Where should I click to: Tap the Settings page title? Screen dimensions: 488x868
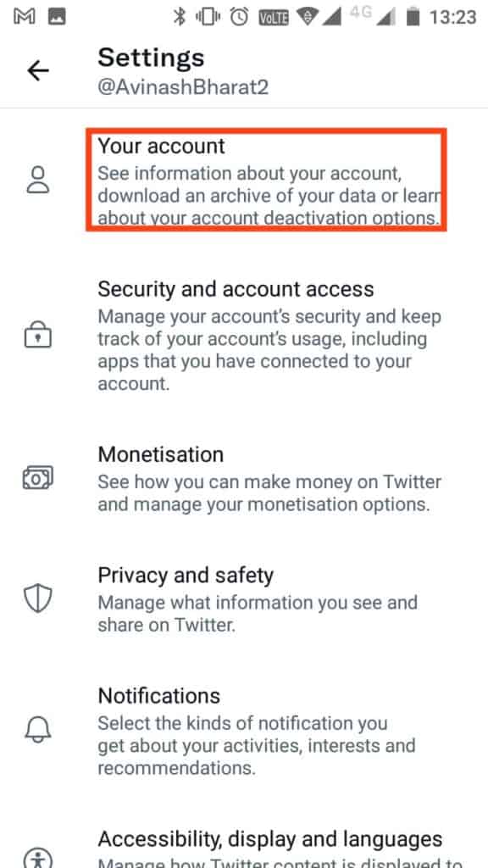[x=151, y=58]
